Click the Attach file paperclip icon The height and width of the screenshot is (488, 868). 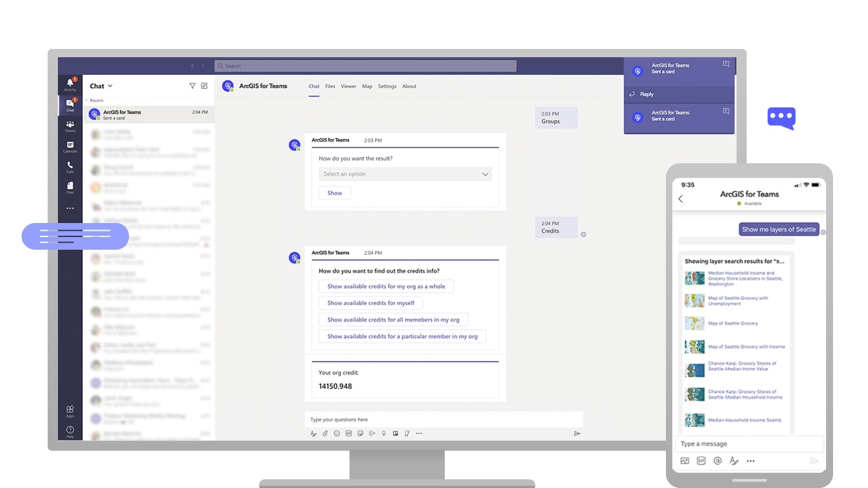click(x=325, y=433)
